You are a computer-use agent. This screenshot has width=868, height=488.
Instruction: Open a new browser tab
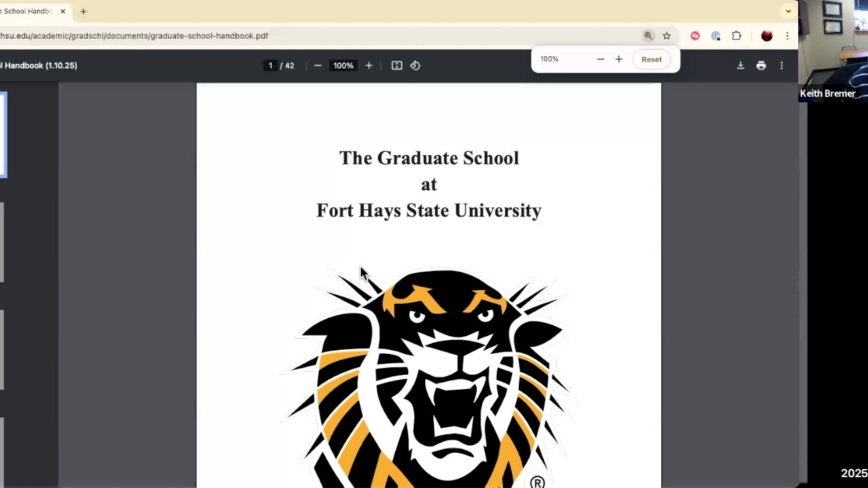tap(83, 12)
